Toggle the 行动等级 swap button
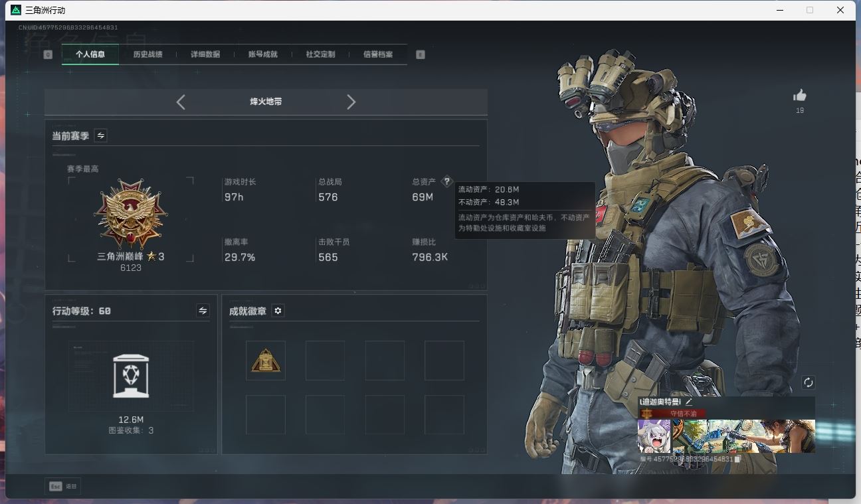 click(203, 311)
